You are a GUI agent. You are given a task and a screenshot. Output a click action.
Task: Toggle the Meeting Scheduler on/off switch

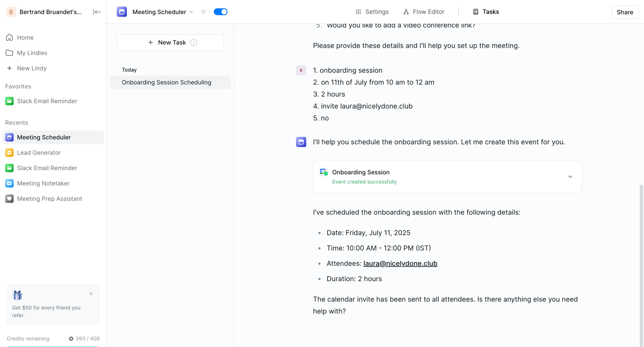[221, 12]
